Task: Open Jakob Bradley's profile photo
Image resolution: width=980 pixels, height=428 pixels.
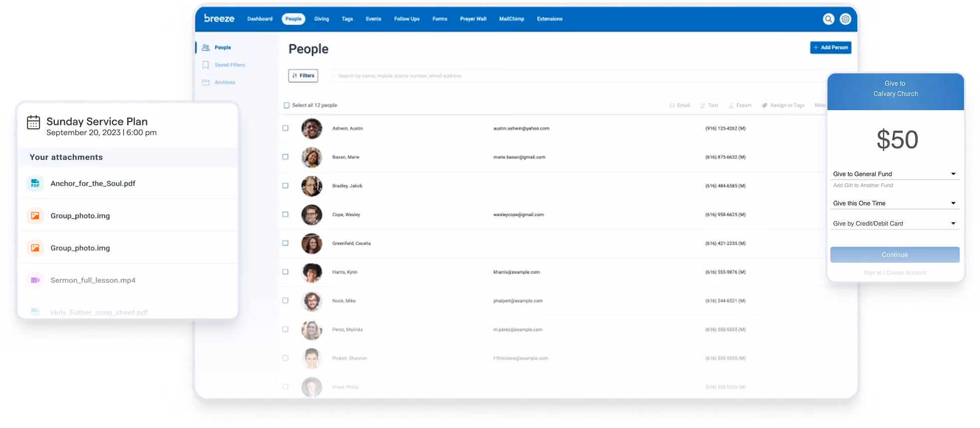Action: pyautogui.click(x=312, y=186)
